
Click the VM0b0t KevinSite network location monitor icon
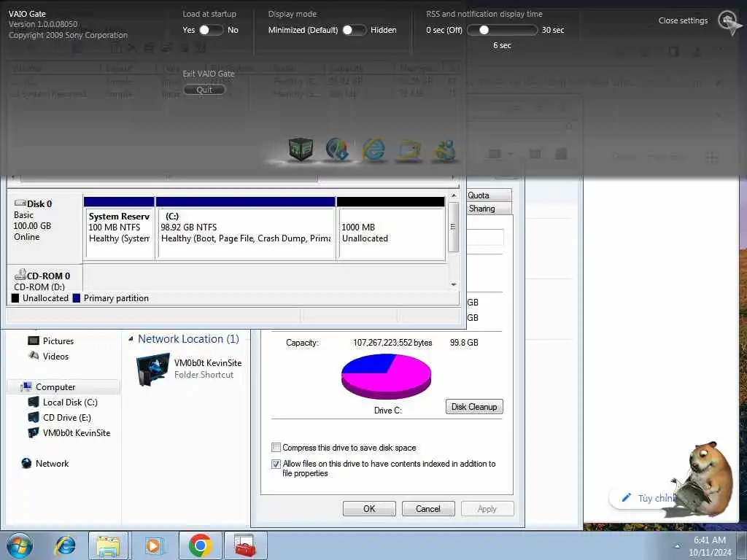pos(152,368)
